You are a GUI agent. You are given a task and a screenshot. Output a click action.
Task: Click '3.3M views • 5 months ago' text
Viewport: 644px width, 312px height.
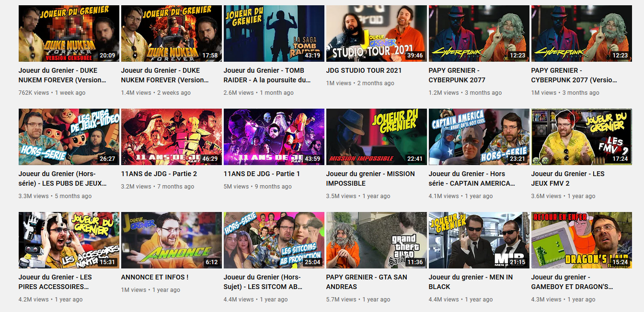click(55, 196)
